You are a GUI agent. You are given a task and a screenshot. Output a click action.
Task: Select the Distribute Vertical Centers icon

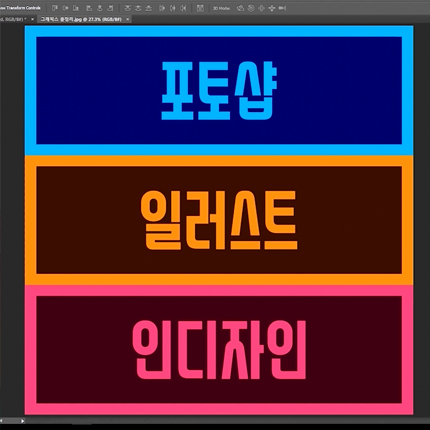click(138, 8)
